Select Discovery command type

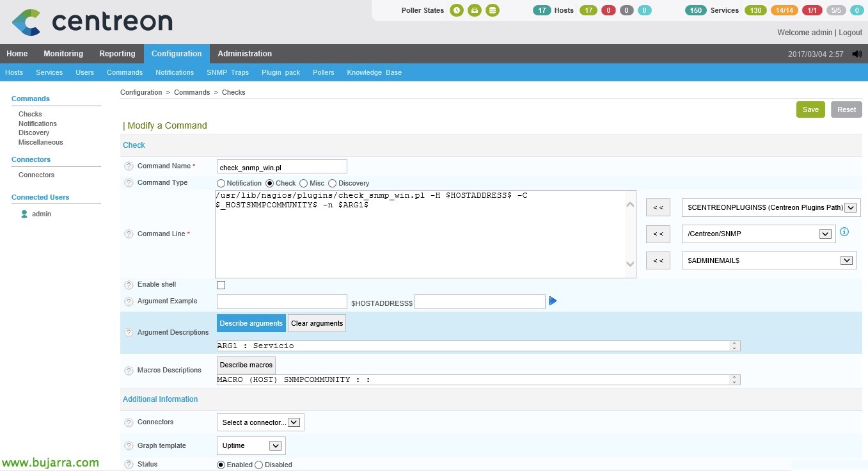pyautogui.click(x=332, y=184)
